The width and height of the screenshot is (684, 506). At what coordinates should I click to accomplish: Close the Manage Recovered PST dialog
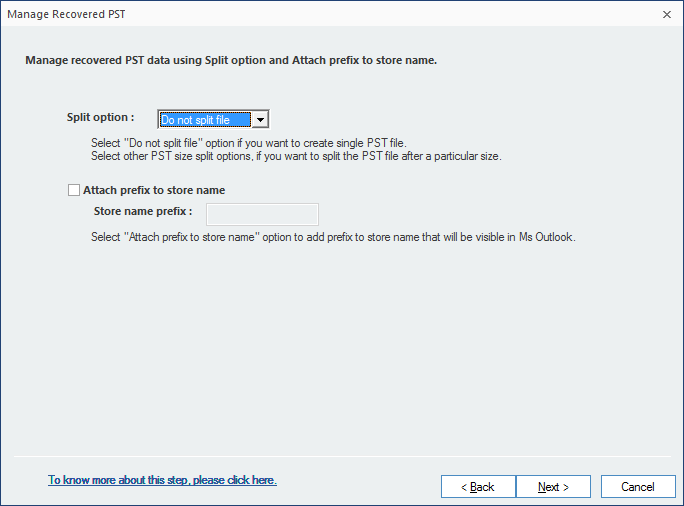pyautogui.click(x=666, y=14)
